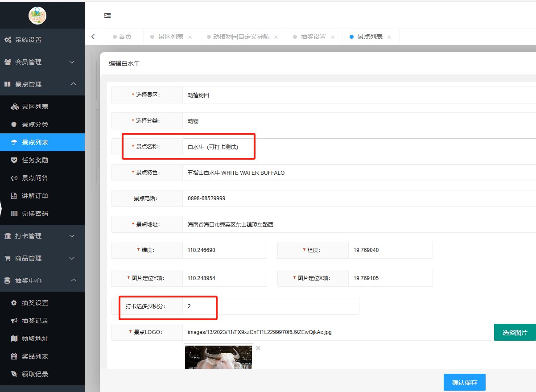The height and width of the screenshot is (392, 536).
Task: Click the grid icon beside 景点管理
Action: click(8, 84)
